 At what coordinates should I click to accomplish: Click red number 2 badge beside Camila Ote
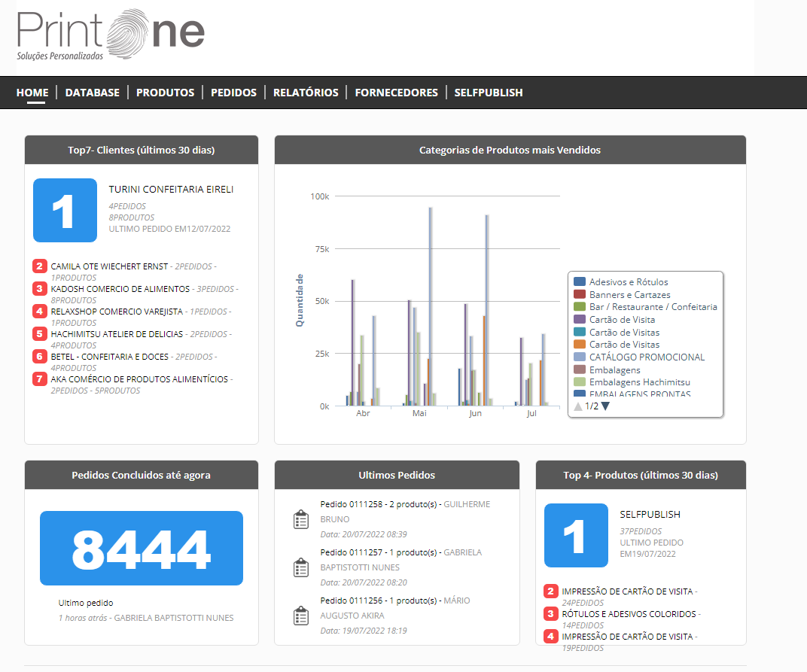pos(40,266)
